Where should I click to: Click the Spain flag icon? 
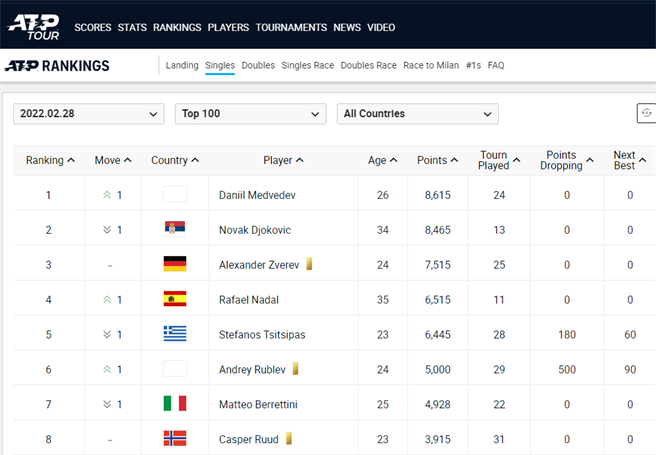tap(175, 300)
